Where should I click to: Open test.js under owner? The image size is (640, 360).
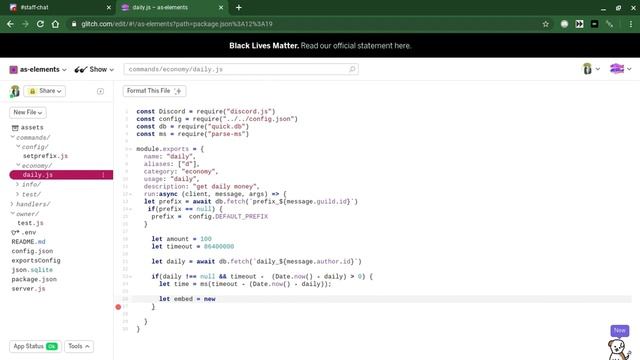click(x=30, y=223)
